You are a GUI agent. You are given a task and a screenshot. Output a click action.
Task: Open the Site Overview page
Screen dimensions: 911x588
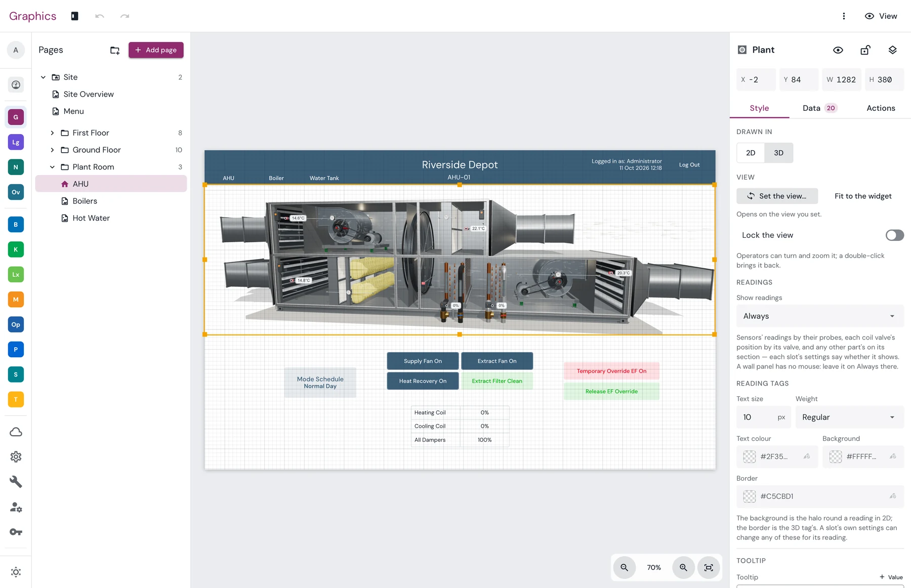click(111, 95)
